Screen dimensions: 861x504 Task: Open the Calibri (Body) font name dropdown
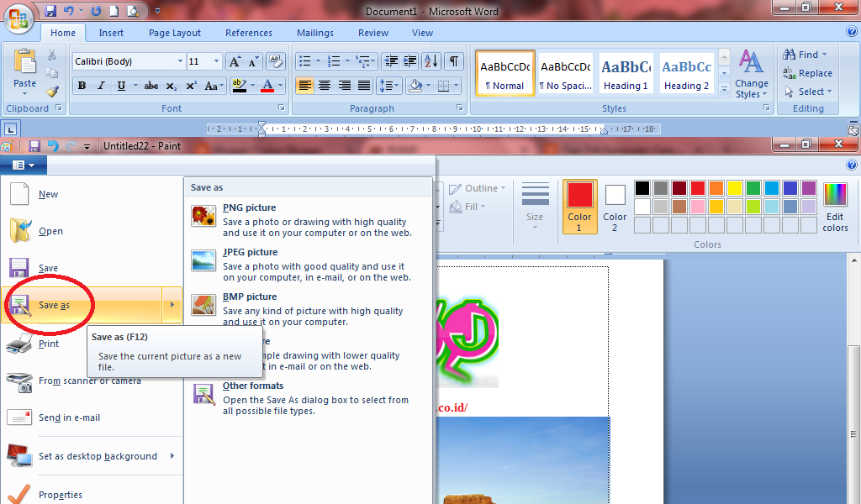pos(180,61)
